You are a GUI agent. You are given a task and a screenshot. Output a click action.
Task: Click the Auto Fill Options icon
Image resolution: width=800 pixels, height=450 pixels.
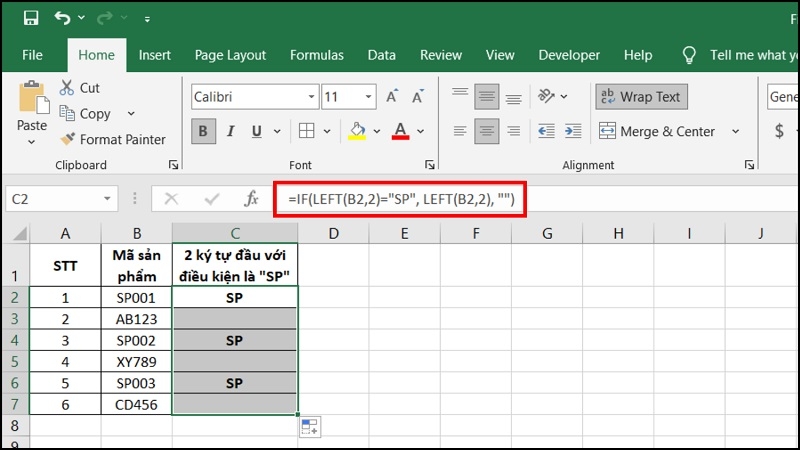[x=310, y=428]
